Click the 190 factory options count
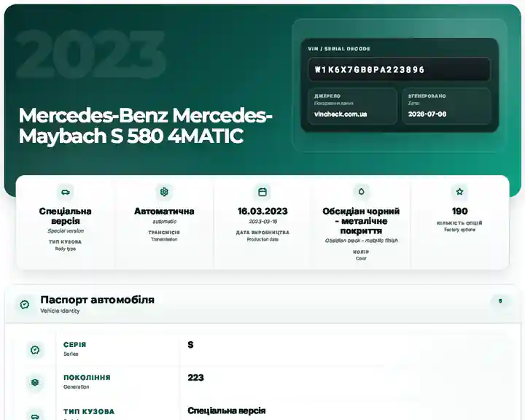Screen dimensions: 525x420 tap(459, 211)
